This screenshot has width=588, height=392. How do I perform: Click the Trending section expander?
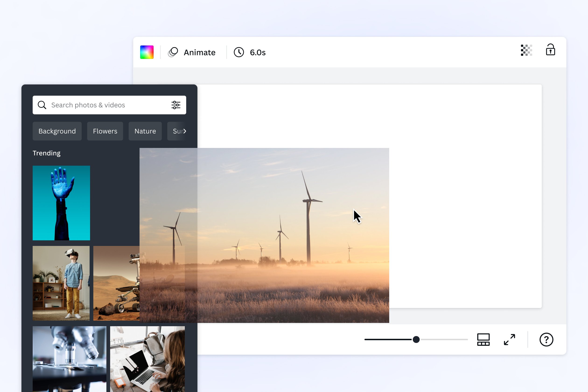point(47,153)
